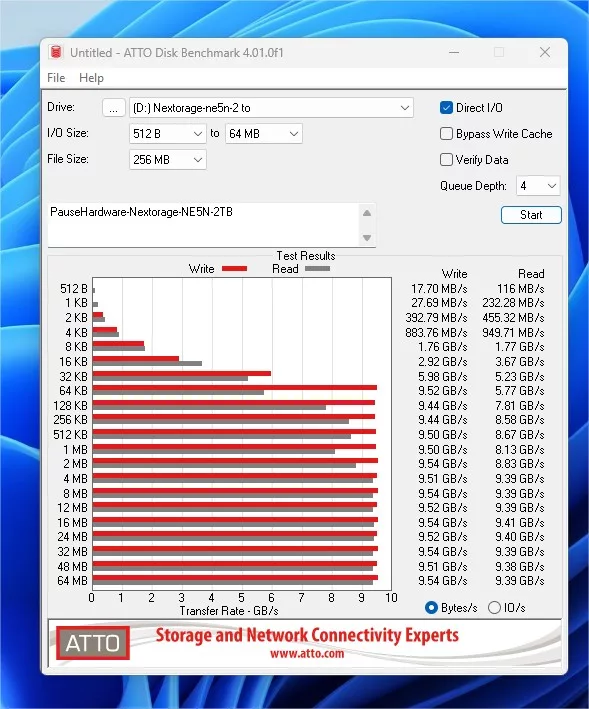589x709 pixels.
Task: Select the Bytes/s radio button
Action: pos(431,608)
